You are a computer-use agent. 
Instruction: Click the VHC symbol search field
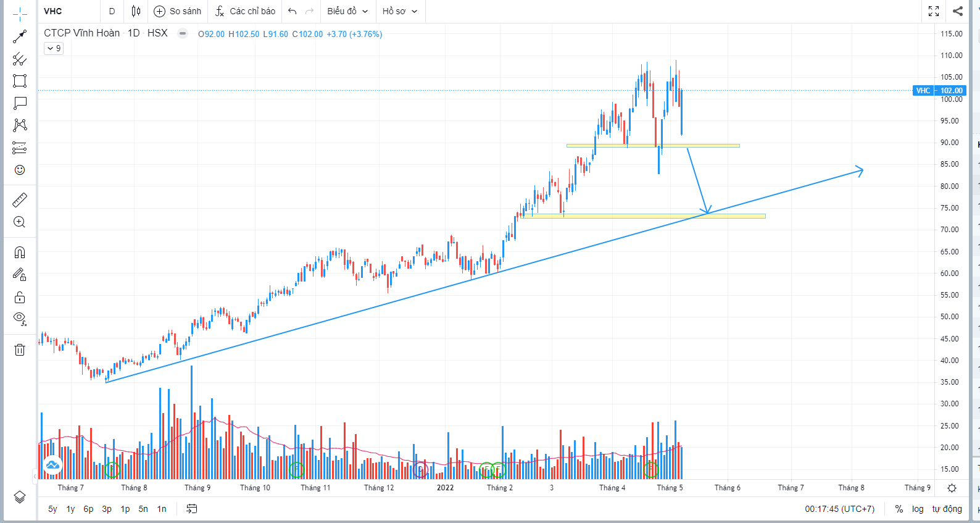tap(68, 11)
